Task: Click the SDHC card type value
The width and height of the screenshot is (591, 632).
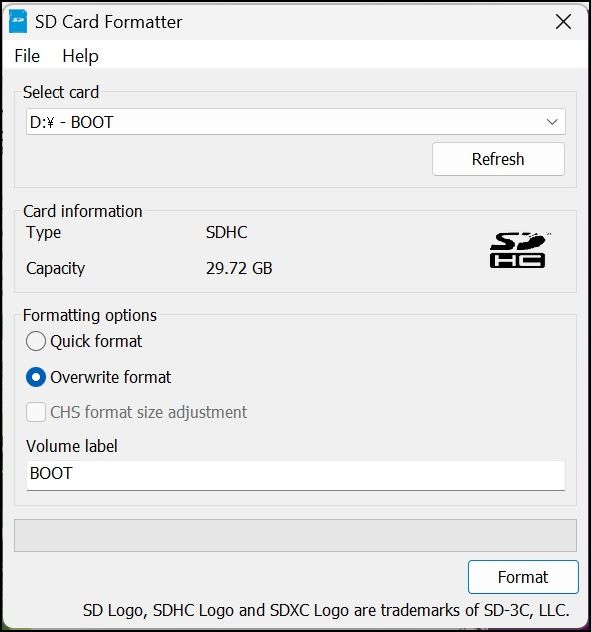Action: click(x=227, y=233)
